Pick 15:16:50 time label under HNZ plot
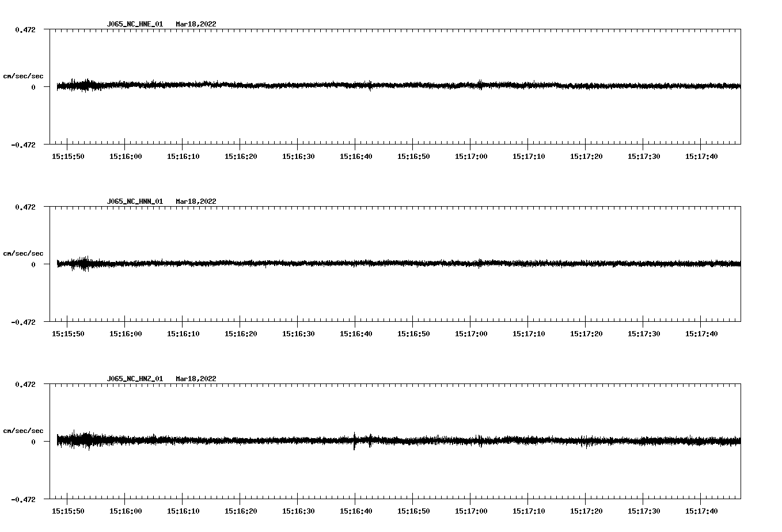The image size is (782, 532). pos(413,511)
